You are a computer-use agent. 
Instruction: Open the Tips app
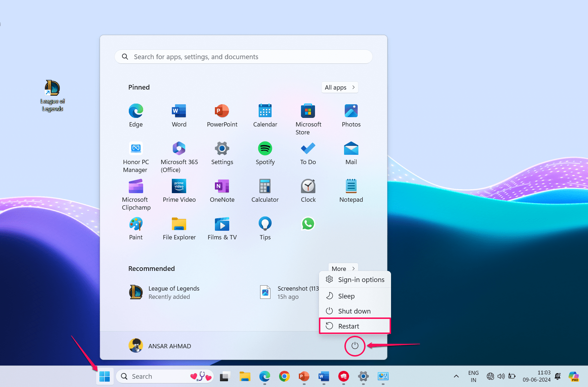265,229
